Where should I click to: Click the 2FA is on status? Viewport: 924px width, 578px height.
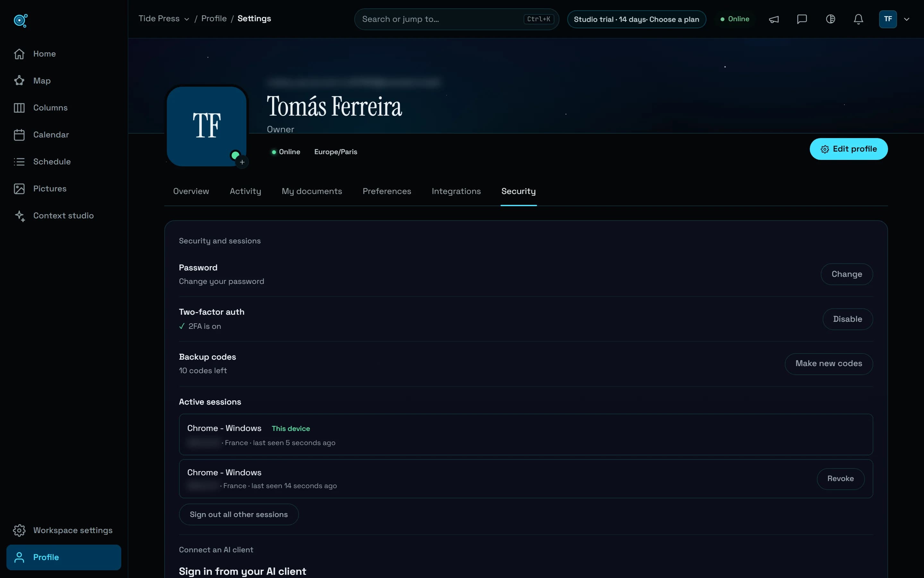click(x=200, y=326)
